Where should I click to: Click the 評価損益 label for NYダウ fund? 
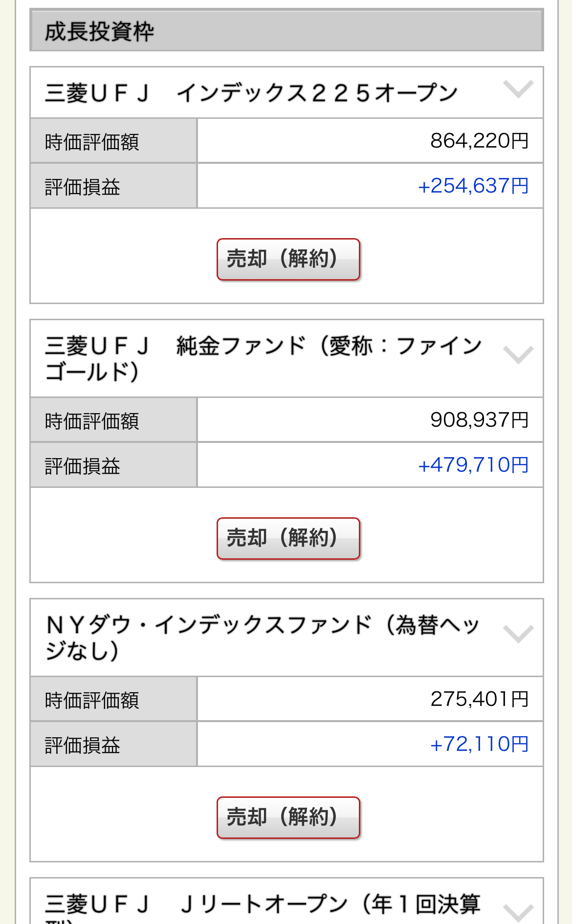click(82, 745)
